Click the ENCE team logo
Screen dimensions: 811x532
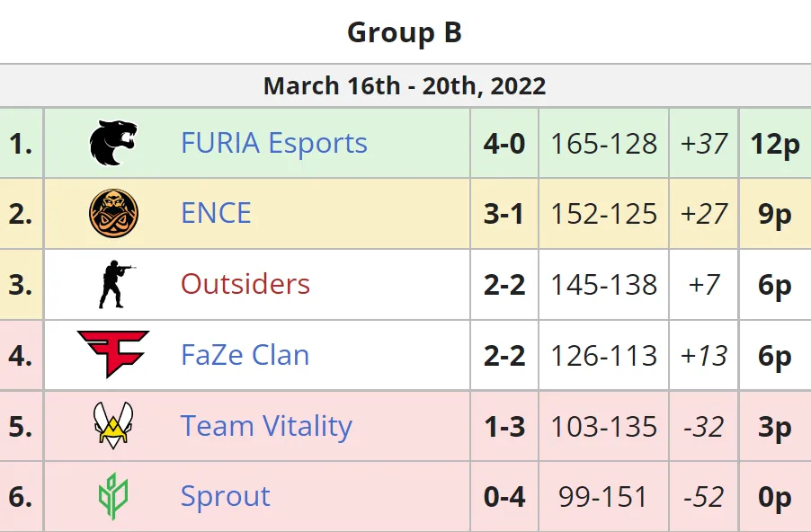pos(113,213)
